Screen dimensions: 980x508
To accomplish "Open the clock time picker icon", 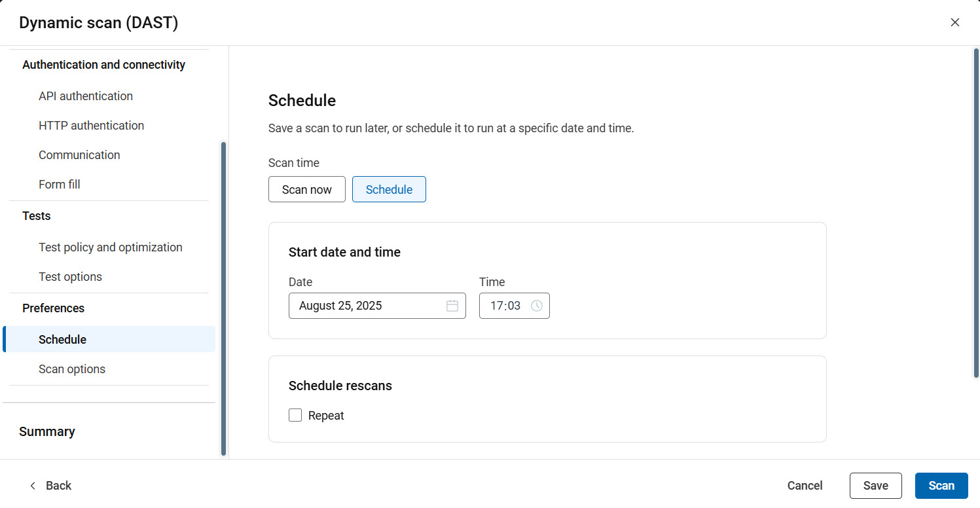I will point(537,305).
